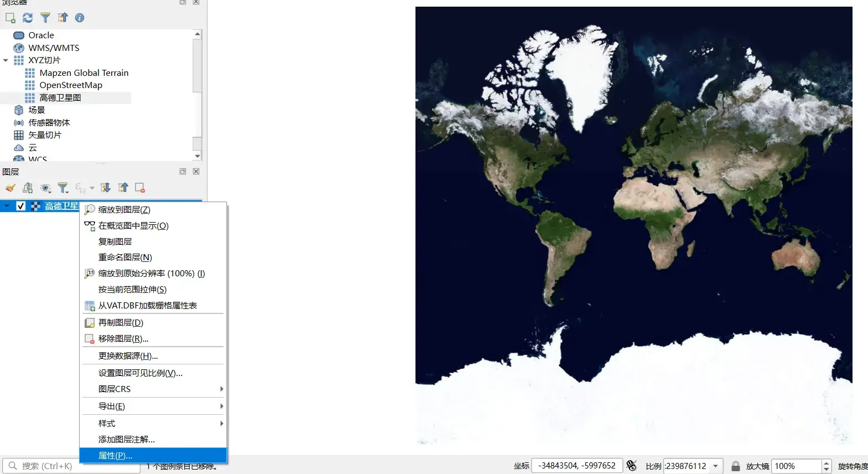Click the 坐标 coordinate input field
The width and height of the screenshot is (868, 474).
point(577,466)
